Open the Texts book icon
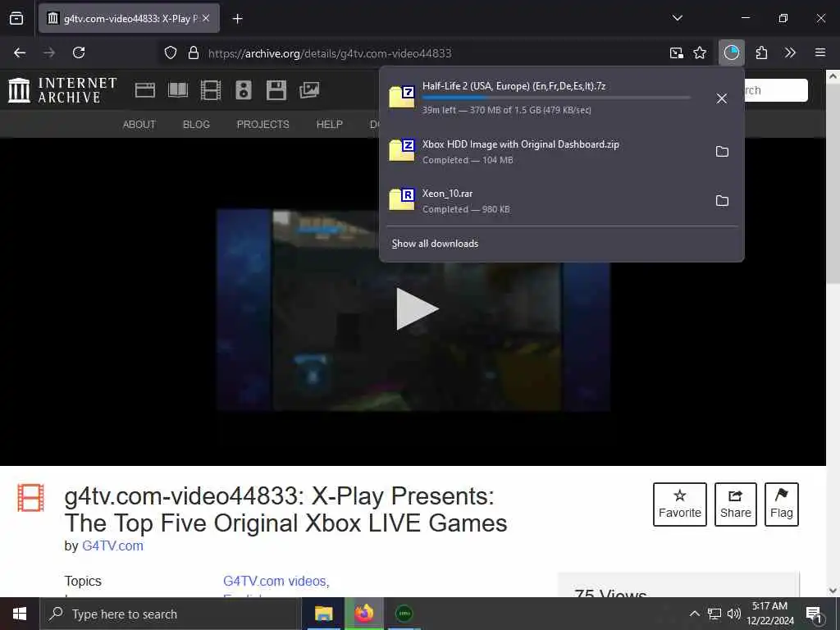The image size is (840, 630). click(178, 90)
